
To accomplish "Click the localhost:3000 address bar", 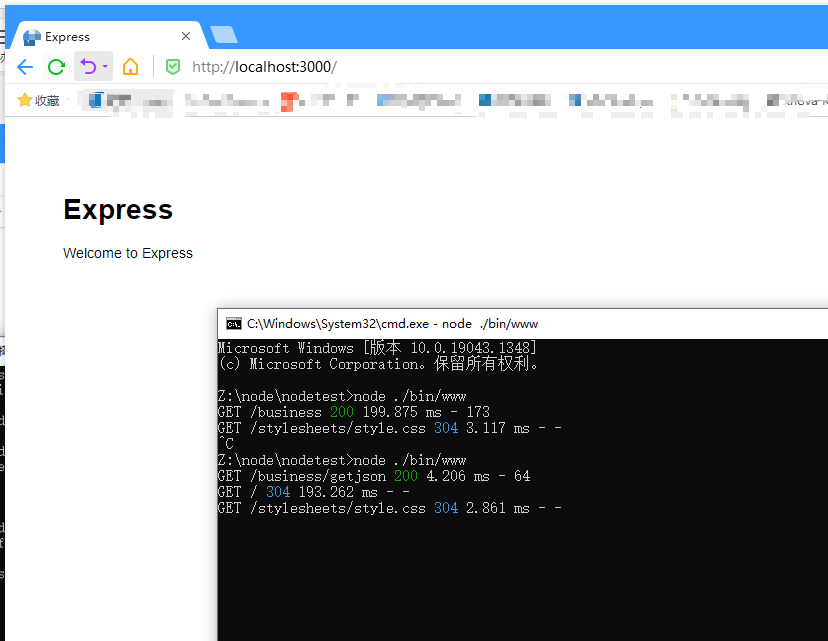I will 264,67.
